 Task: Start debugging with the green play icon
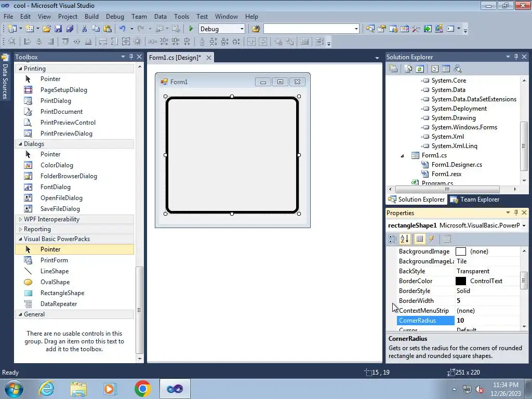[x=191, y=29]
